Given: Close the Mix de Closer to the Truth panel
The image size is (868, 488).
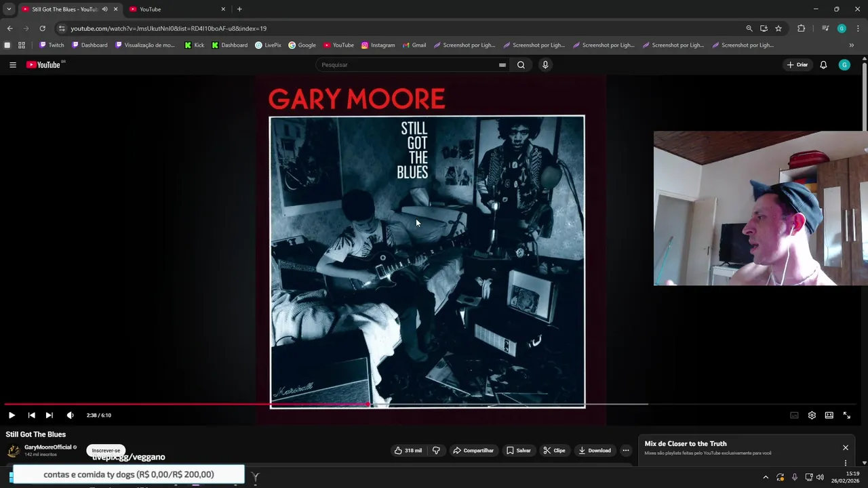Looking at the screenshot, I should click(x=846, y=448).
